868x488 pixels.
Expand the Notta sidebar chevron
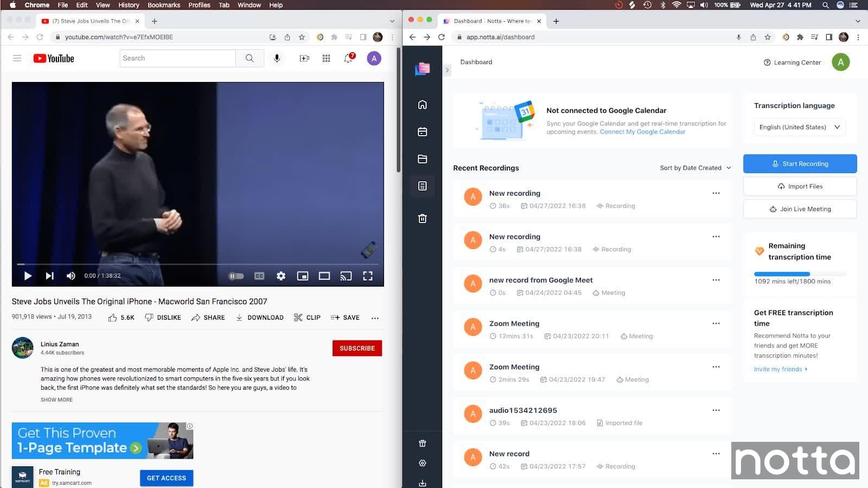pyautogui.click(x=447, y=70)
